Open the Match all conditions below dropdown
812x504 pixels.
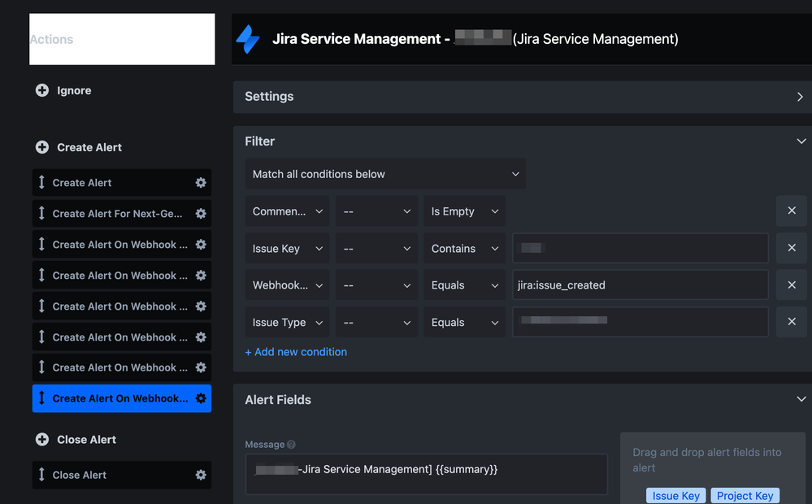385,174
